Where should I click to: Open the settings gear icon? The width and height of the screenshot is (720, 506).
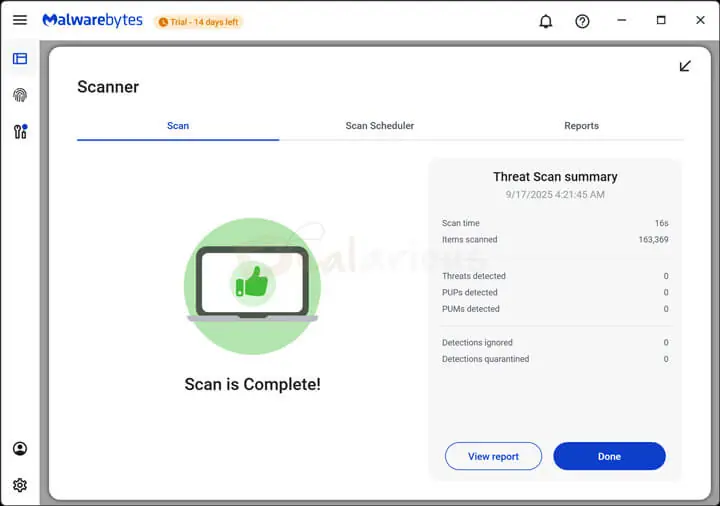pyautogui.click(x=20, y=485)
